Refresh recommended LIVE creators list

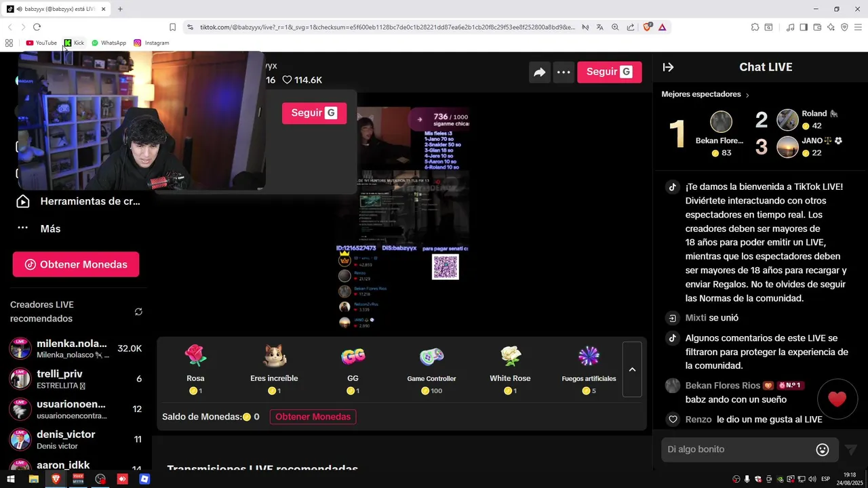click(x=138, y=312)
